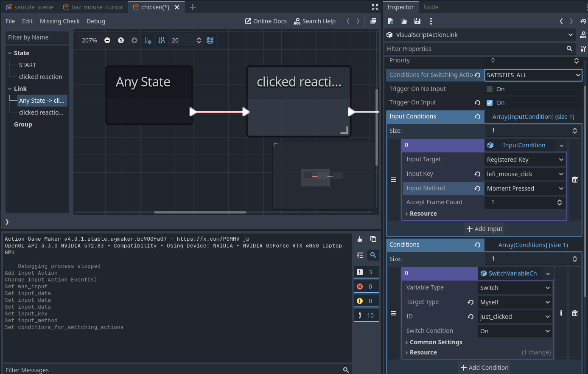Choose ID just_clicked dropdown
The height and width of the screenshot is (374, 588).
click(515, 317)
